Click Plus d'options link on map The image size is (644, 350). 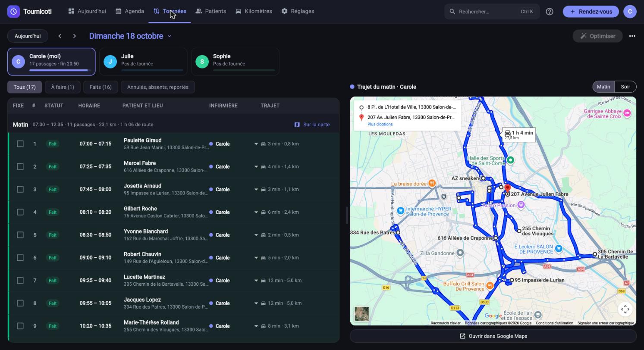pos(380,124)
